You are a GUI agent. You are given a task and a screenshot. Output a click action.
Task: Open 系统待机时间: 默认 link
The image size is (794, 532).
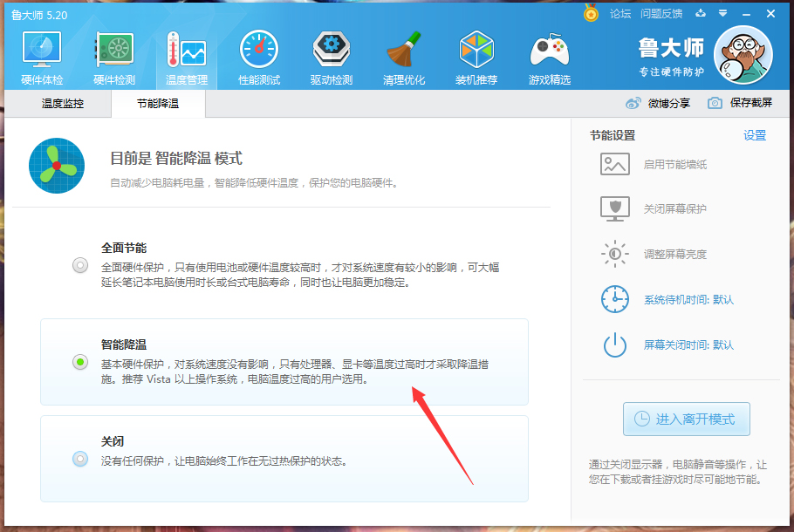(688, 300)
